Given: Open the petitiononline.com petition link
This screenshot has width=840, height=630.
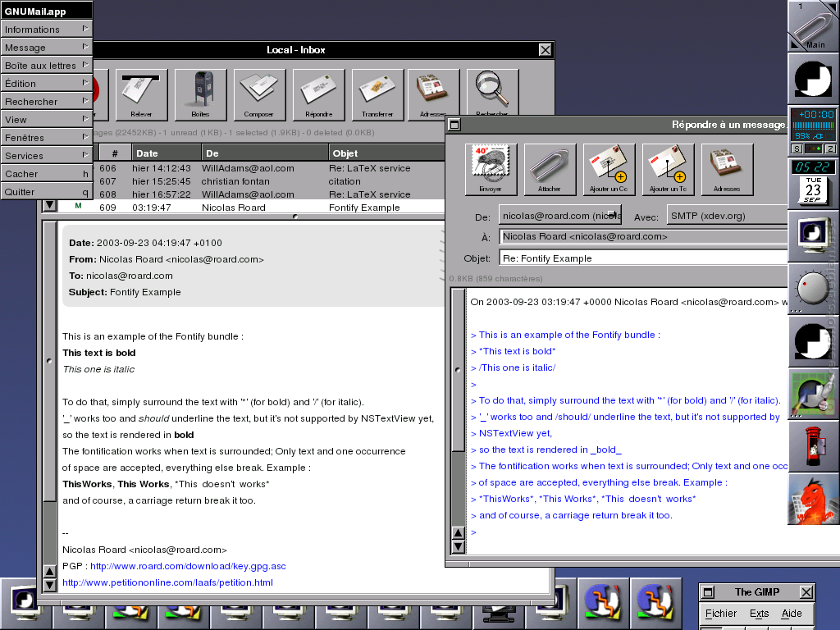Looking at the screenshot, I should pos(167,582).
